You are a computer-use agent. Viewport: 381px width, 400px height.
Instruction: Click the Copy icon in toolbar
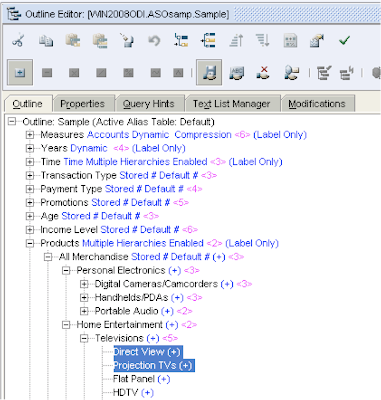46,41
